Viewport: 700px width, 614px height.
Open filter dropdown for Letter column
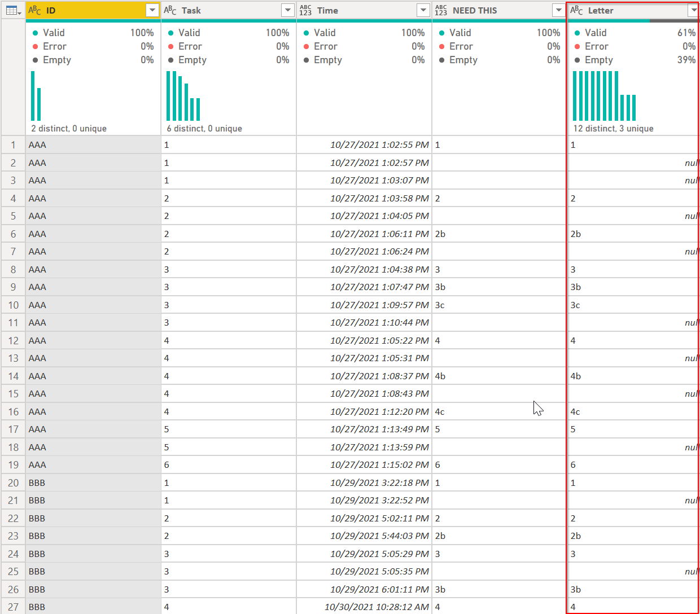click(x=693, y=10)
